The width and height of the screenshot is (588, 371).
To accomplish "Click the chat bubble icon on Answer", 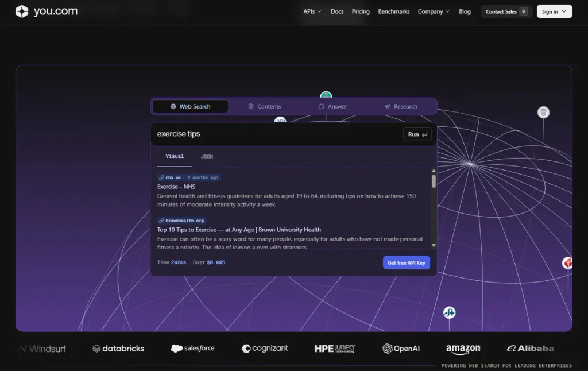I will point(321,107).
